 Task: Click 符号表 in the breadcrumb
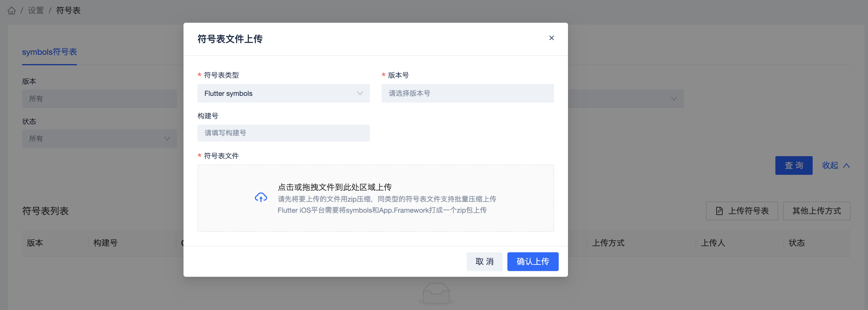coord(68,10)
